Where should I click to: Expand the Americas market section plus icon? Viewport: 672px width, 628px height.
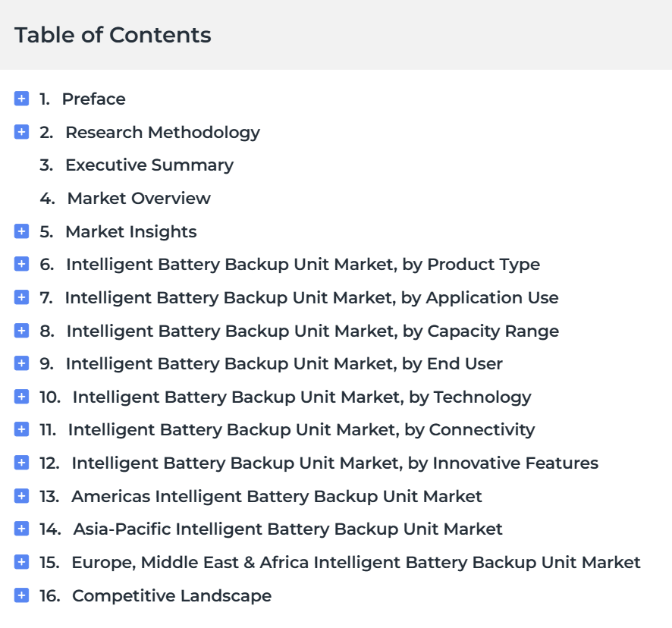21,496
